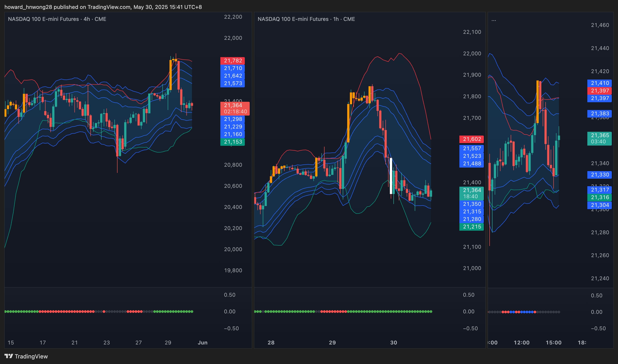Click the 22,000 price level on 4h axis
This screenshot has height=364, width=618.
tap(233, 38)
